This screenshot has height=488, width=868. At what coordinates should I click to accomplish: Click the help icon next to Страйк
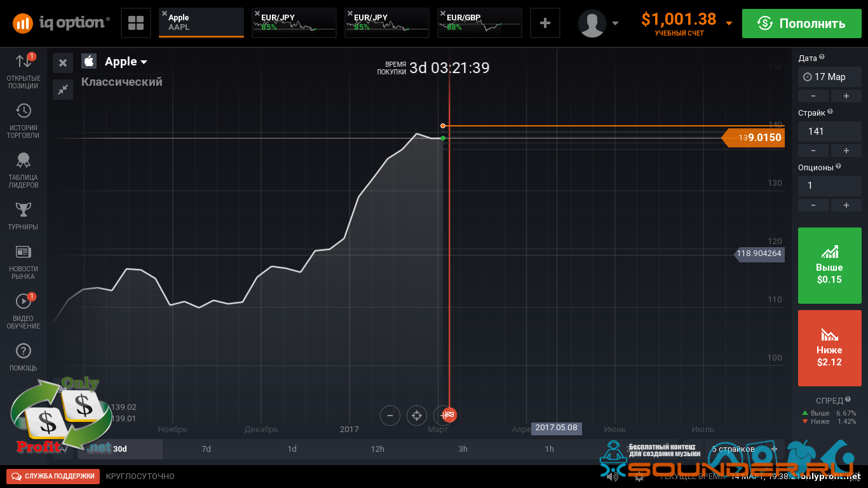click(830, 112)
